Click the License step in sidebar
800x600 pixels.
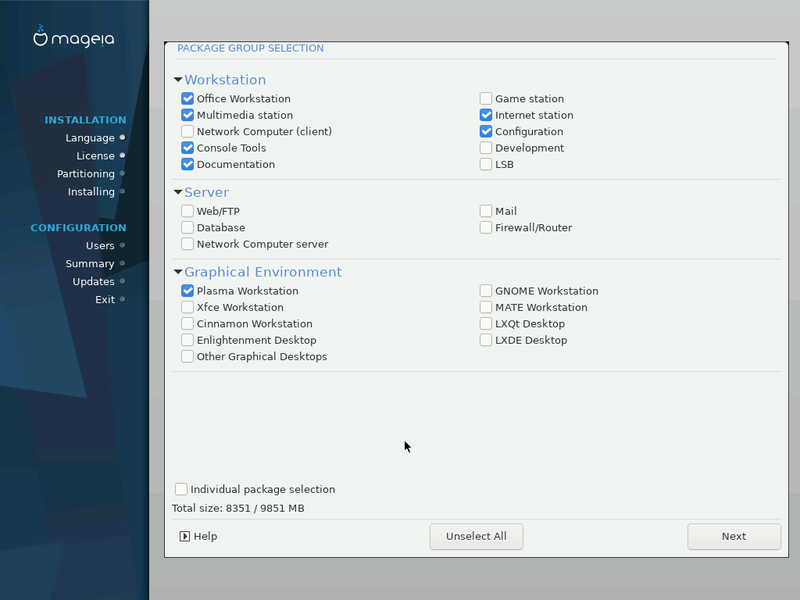click(x=95, y=156)
